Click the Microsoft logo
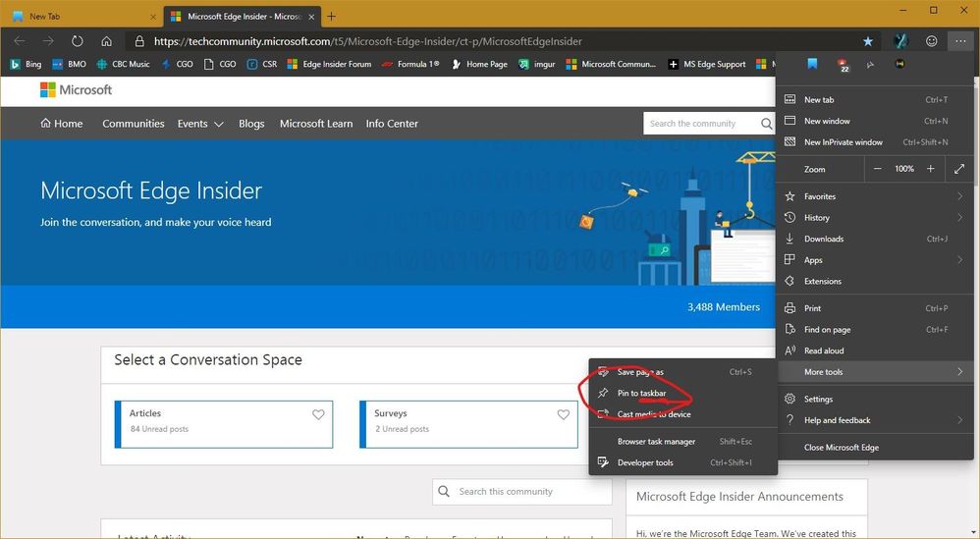This screenshot has height=539, width=980. [x=76, y=90]
